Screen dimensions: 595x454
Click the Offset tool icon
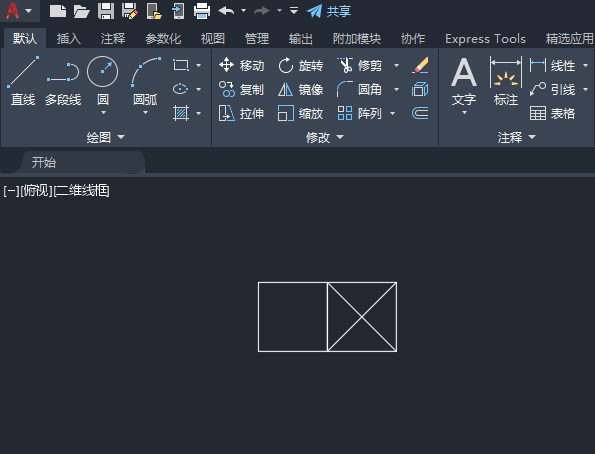click(x=420, y=113)
